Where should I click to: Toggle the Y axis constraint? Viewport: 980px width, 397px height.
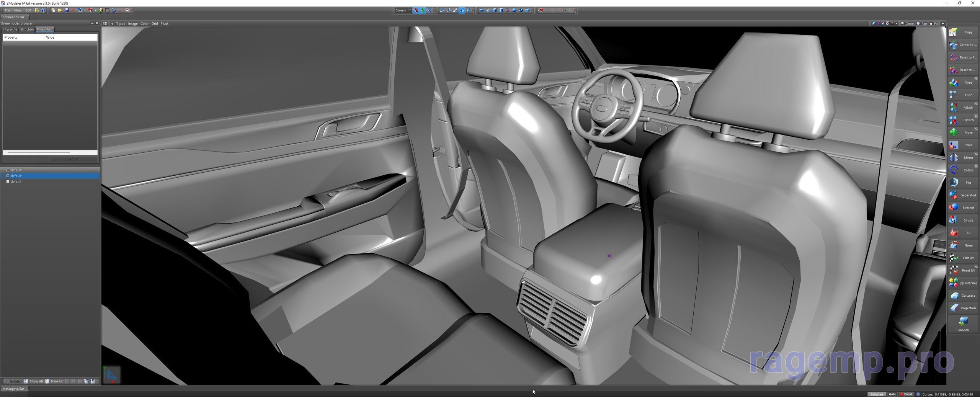click(423, 10)
